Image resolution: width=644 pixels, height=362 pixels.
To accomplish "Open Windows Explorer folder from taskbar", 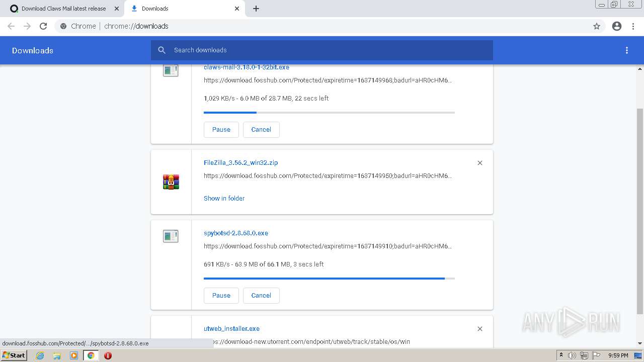I will 57,355.
